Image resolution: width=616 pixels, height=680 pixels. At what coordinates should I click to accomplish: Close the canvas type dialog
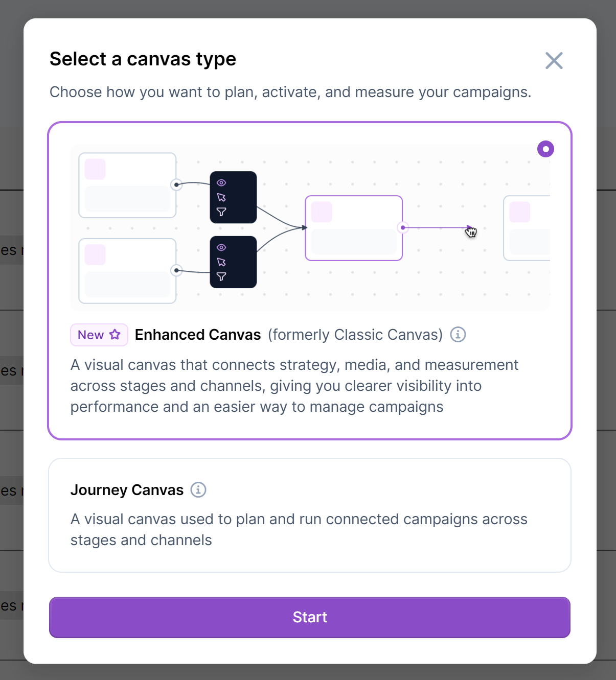point(554,61)
